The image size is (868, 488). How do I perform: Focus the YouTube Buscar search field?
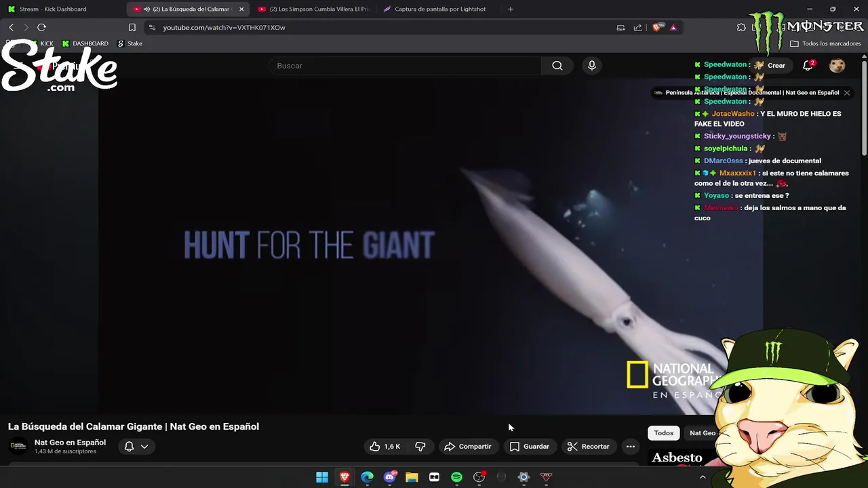(x=405, y=66)
